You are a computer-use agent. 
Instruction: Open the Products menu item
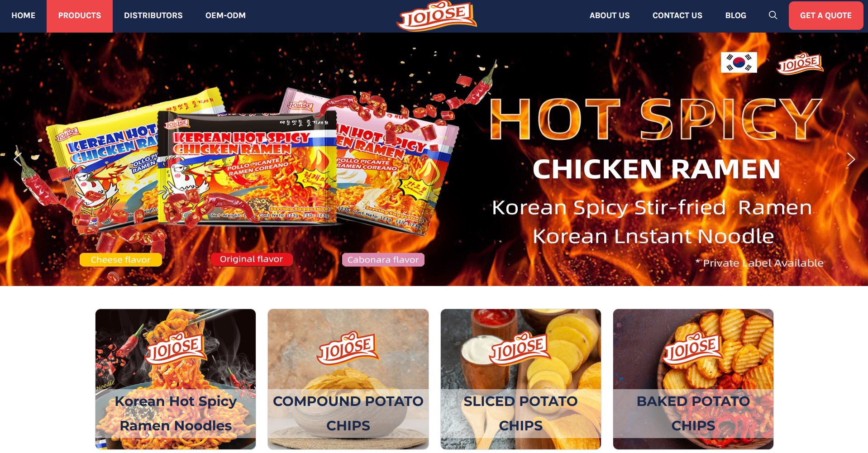point(80,16)
